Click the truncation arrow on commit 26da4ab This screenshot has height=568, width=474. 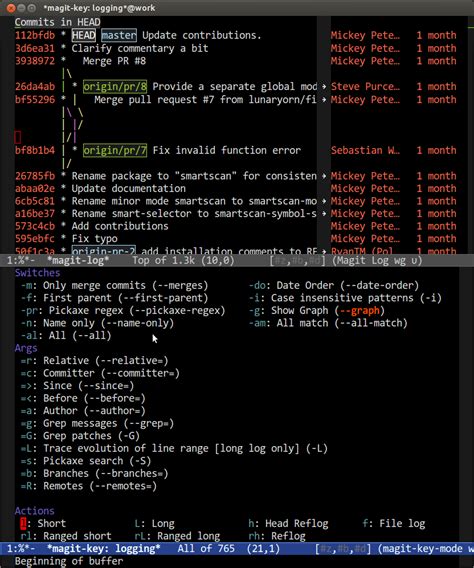(324, 87)
